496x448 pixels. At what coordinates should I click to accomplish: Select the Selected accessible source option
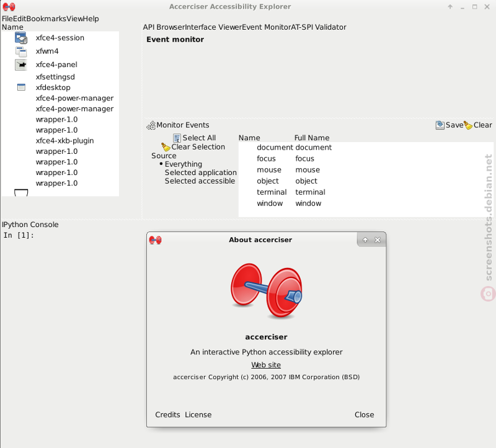point(200,181)
